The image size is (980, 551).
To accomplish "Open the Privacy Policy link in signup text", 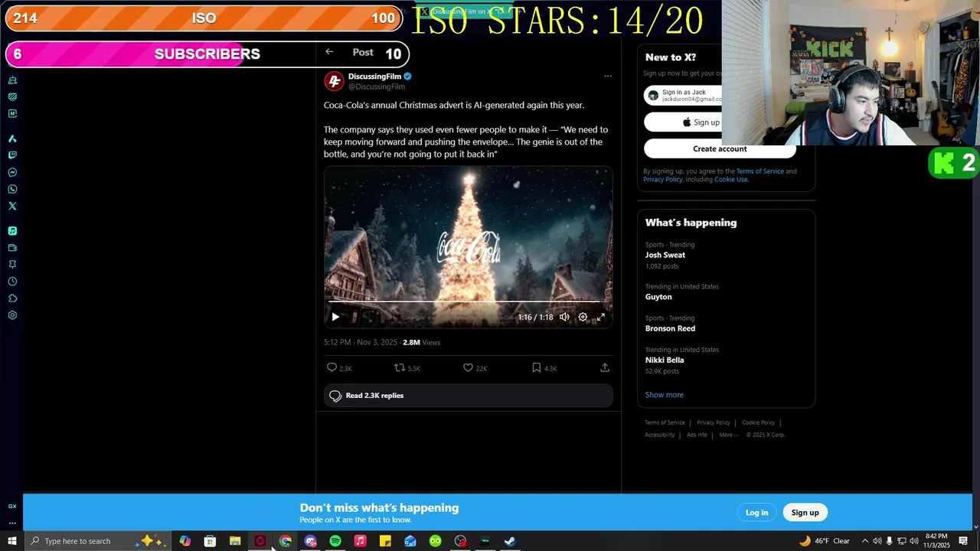I will click(x=663, y=180).
